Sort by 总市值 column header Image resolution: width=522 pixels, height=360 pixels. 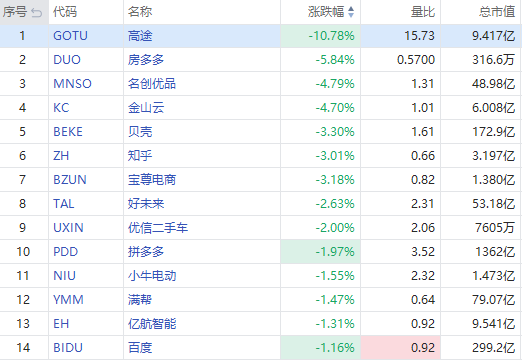click(x=497, y=12)
